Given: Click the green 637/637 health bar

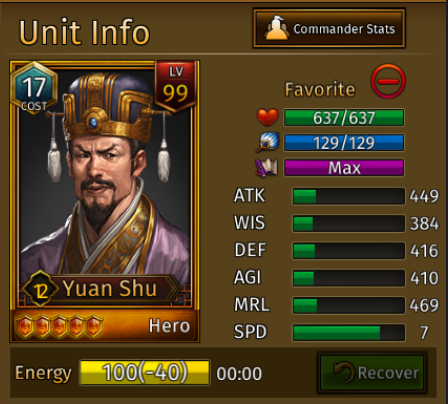Looking at the screenshot, I should (344, 117).
